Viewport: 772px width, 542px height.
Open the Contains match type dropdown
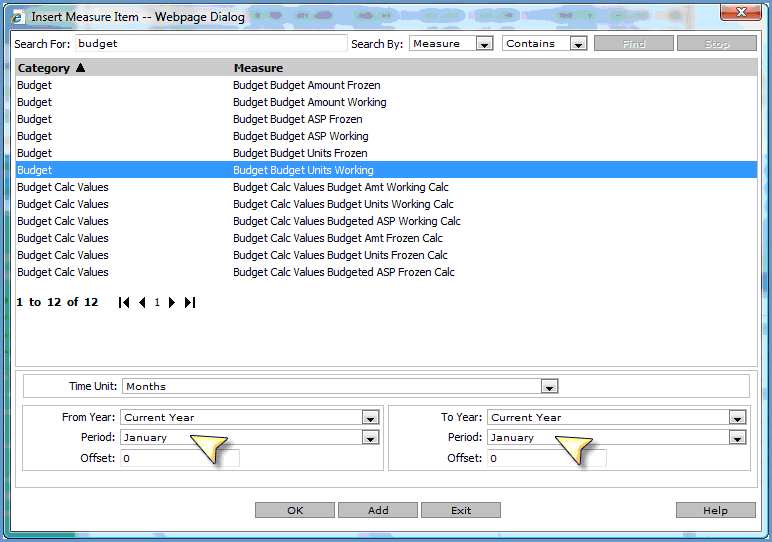coord(578,44)
